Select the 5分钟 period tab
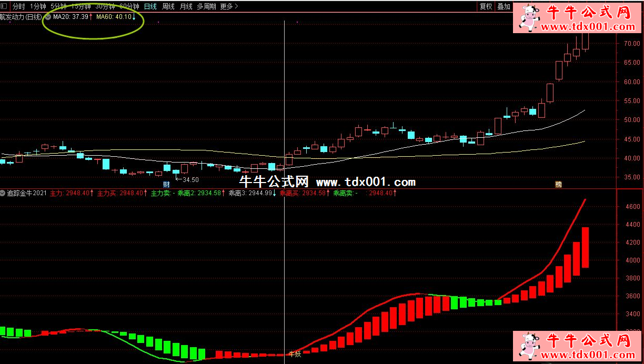 (x=58, y=6)
